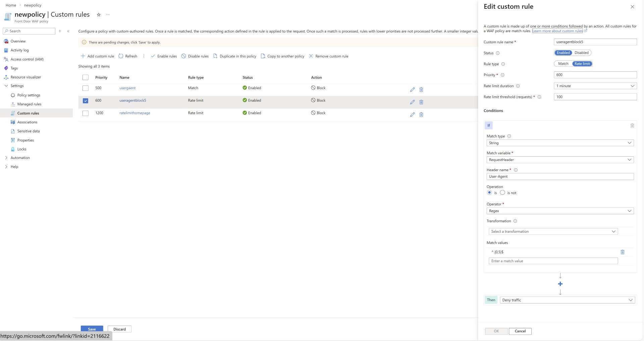
Task: Open the Then action Deny traffic dropdown
Action: coord(568,300)
